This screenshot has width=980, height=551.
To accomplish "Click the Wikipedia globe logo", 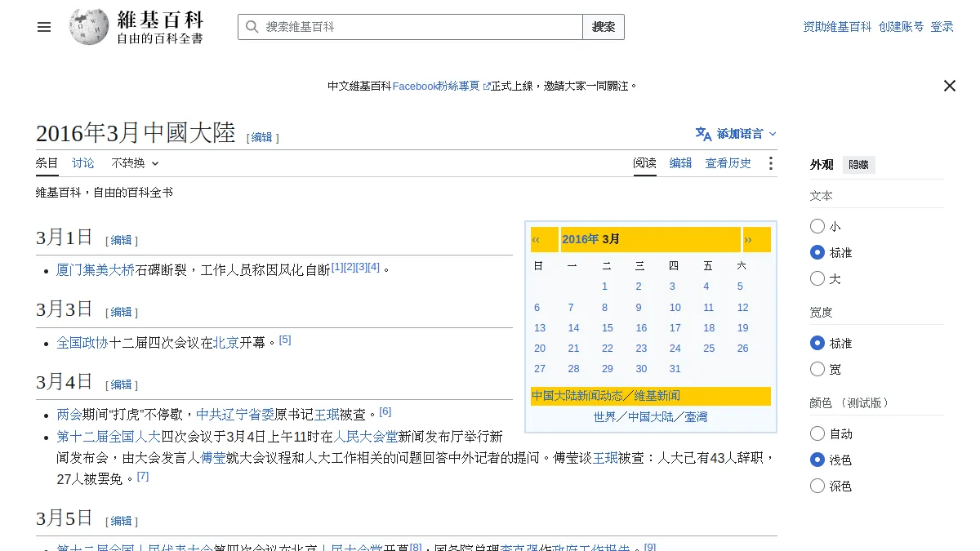I will (89, 27).
